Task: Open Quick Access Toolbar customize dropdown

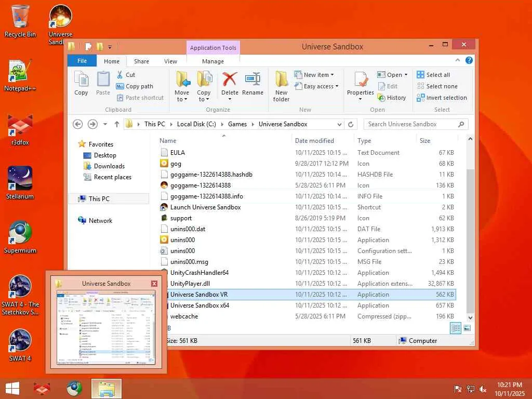Action: point(110,47)
